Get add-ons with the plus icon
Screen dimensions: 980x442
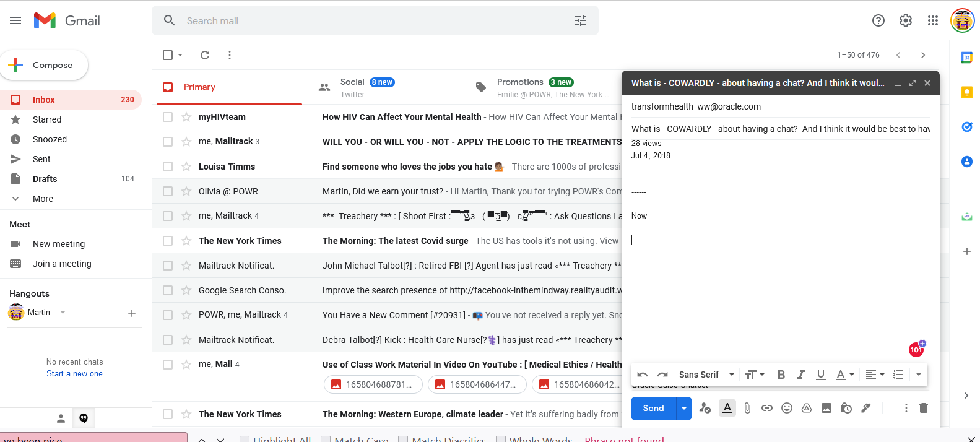coord(966,251)
